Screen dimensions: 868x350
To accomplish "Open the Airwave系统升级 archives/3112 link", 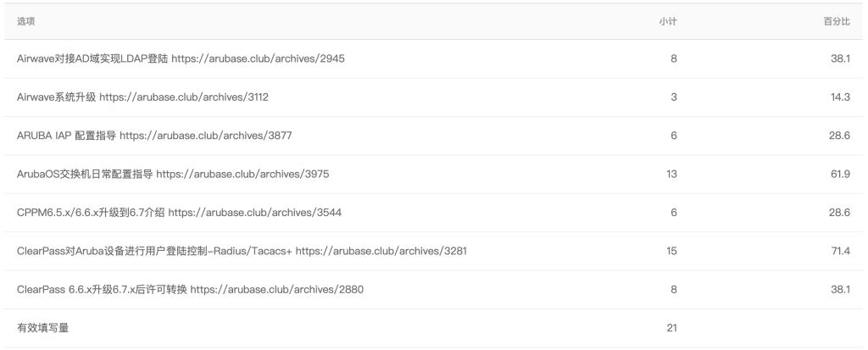I will [x=184, y=97].
